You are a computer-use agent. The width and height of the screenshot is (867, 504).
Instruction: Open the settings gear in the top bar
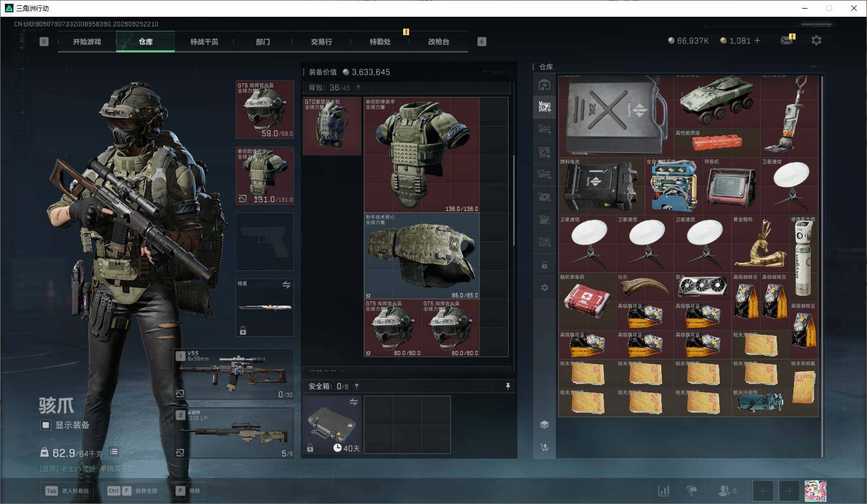(816, 41)
